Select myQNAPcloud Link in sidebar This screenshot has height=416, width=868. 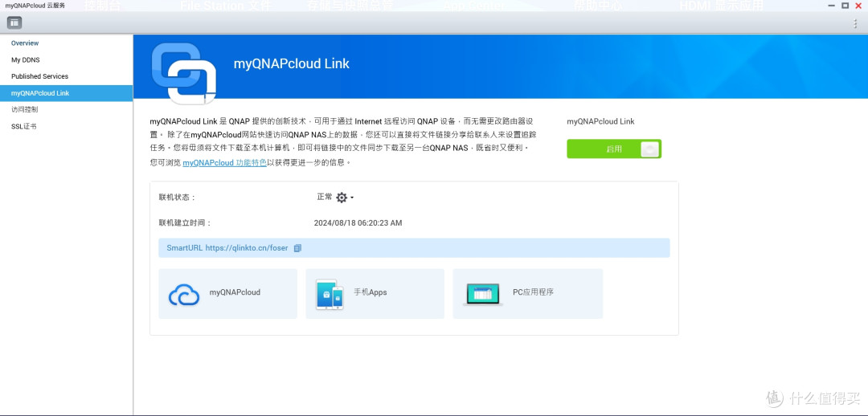click(x=67, y=93)
